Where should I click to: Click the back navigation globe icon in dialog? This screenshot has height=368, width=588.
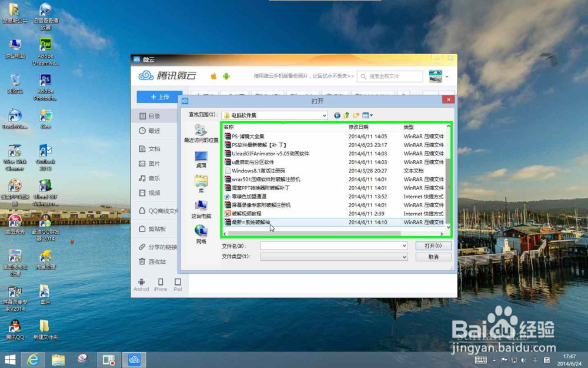[336, 115]
